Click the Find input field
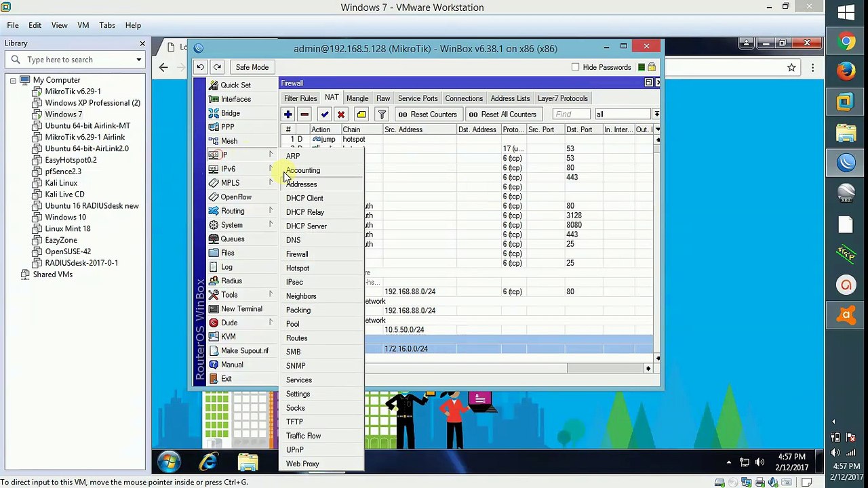 pos(572,115)
